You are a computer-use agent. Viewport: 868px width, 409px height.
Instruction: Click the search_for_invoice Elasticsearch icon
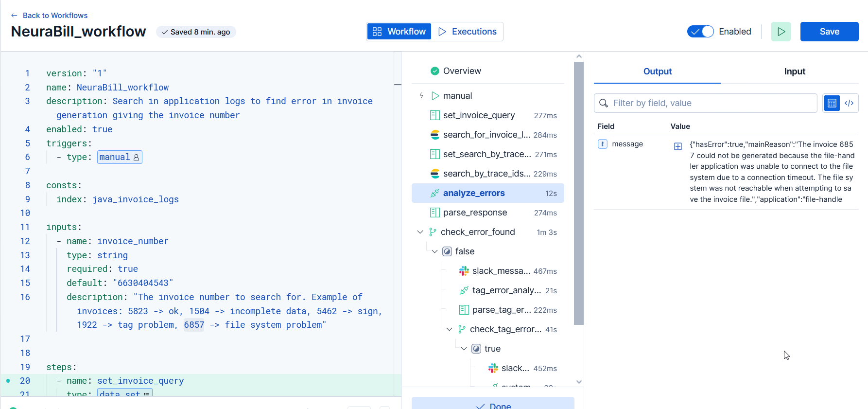[435, 135]
